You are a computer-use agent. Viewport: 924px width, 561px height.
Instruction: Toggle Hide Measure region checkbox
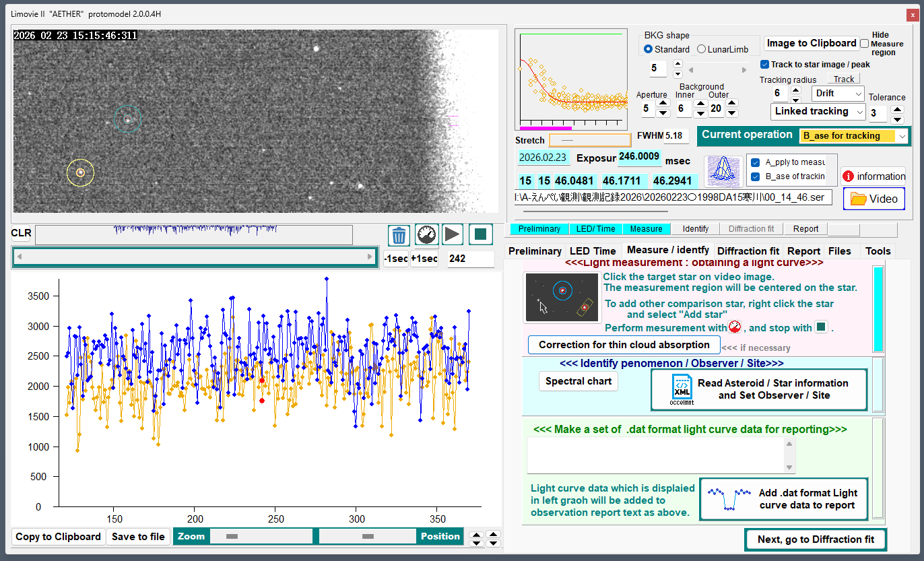tap(865, 44)
